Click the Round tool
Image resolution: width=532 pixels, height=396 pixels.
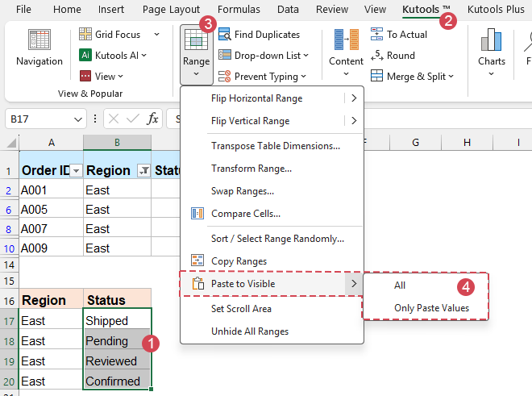click(393, 56)
